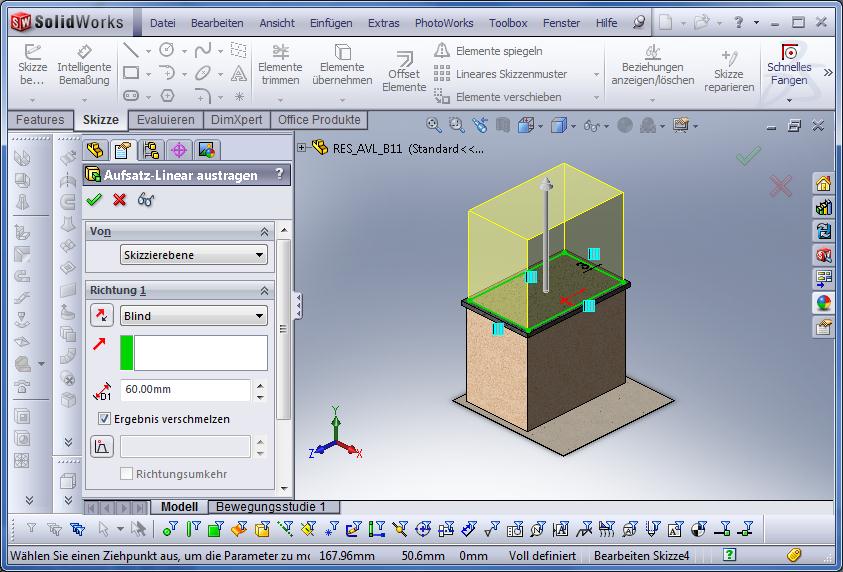Click the Offset Elemente tool

[x=404, y=71]
